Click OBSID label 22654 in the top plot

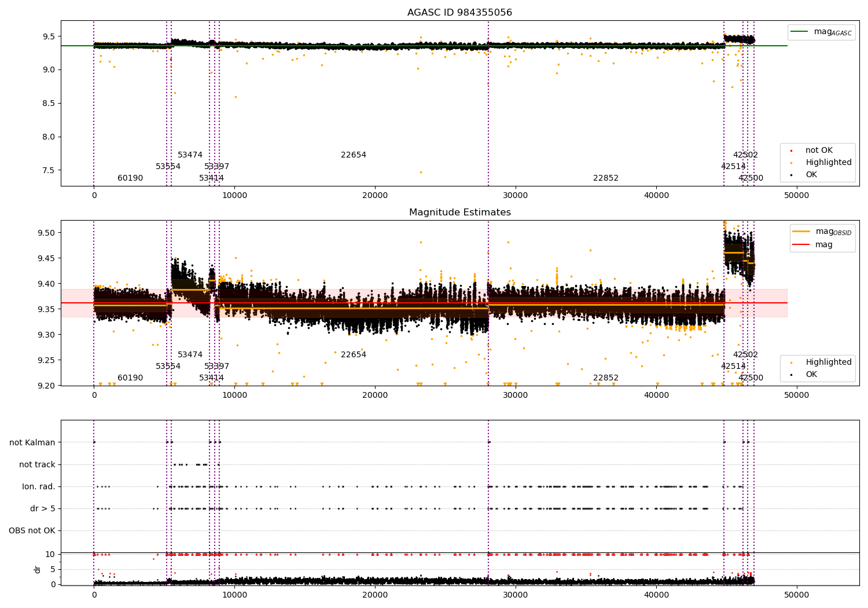click(354, 155)
